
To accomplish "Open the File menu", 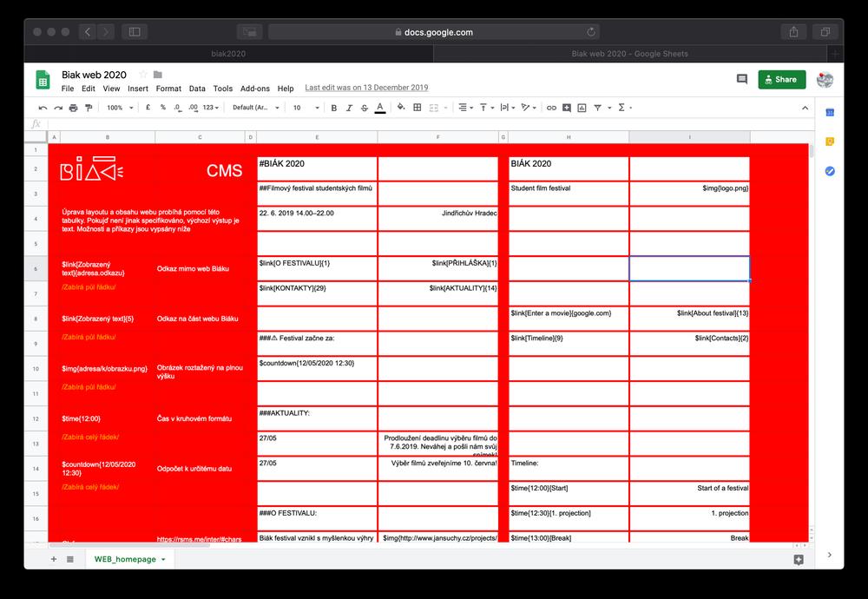I will (x=68, y=89).
